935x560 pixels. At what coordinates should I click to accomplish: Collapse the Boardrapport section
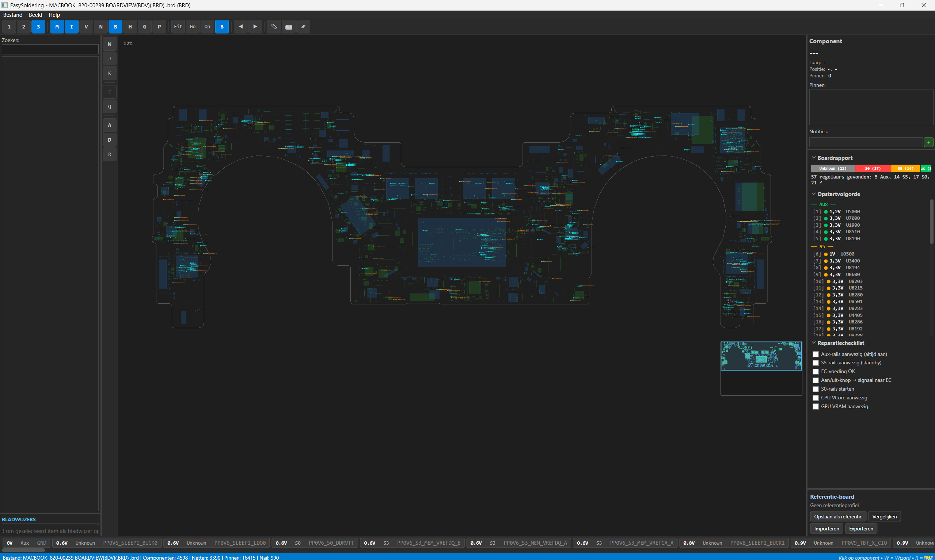point(814,158)
